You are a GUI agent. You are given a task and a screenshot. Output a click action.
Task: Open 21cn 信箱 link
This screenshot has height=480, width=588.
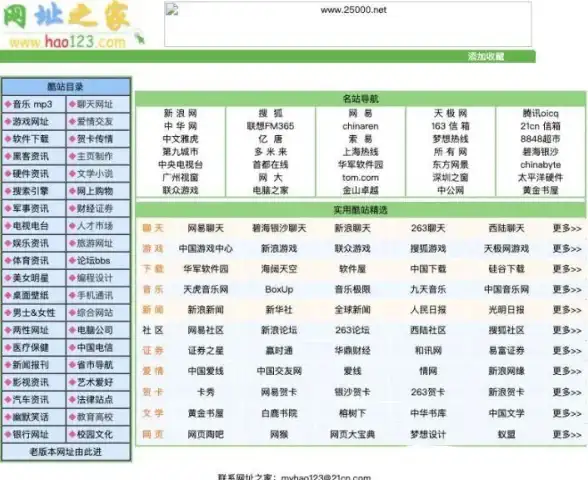(x=540, y=126)
